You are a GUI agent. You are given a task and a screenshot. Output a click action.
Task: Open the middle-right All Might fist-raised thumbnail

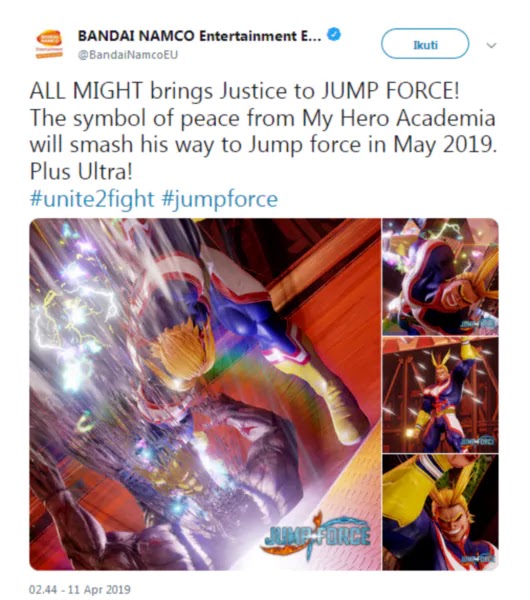pyautogui.click(x=440, y=395)
